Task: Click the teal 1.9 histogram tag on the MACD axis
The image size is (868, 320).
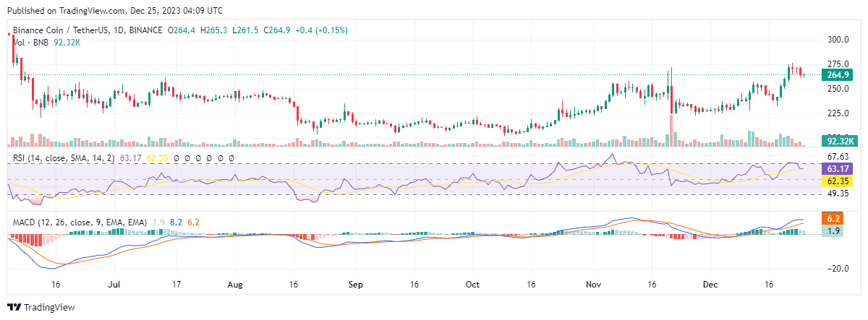Action: [832, 230]
